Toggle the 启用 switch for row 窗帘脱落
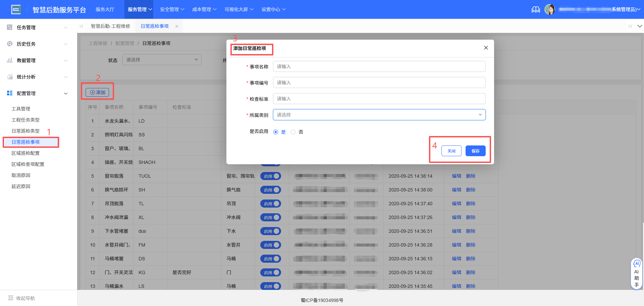644x306 pixels. (x=270, y=176)
